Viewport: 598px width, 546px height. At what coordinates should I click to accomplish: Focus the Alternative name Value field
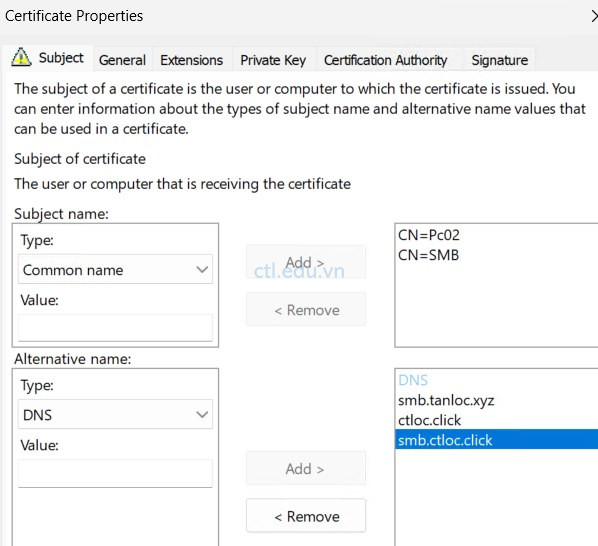click(x=115, y=473)
